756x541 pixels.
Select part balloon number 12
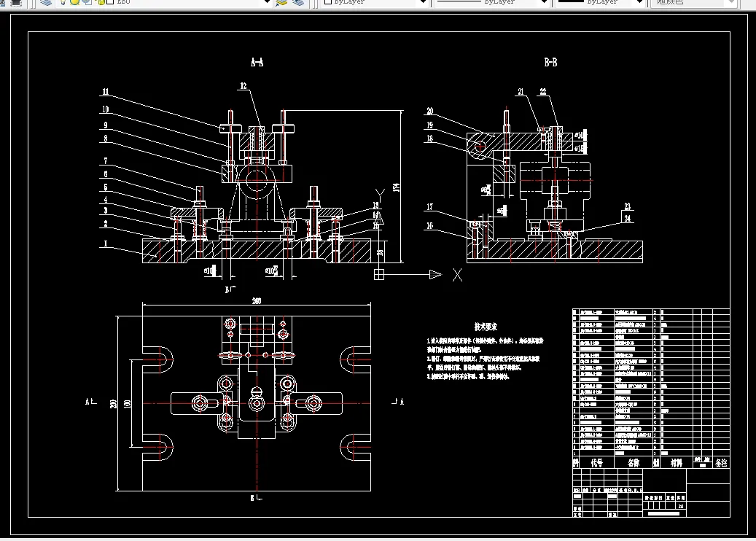click(243, 86)
